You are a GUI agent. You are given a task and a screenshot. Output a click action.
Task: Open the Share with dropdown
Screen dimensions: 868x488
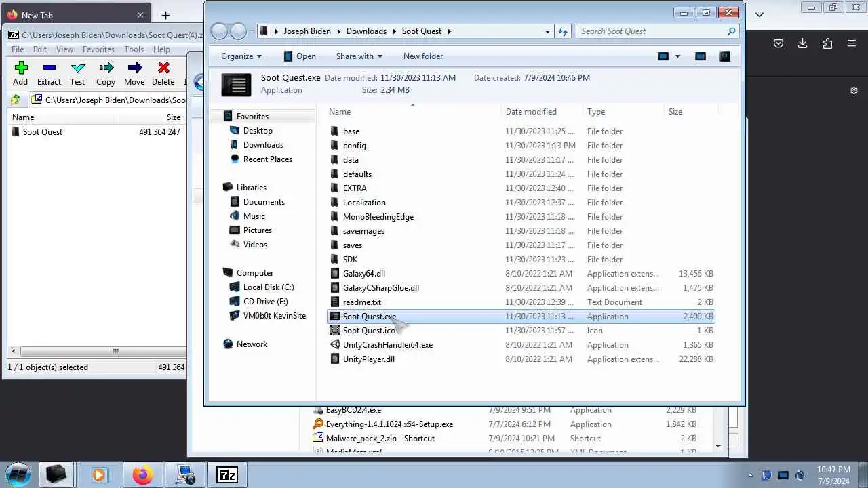(x=359, y=56)
